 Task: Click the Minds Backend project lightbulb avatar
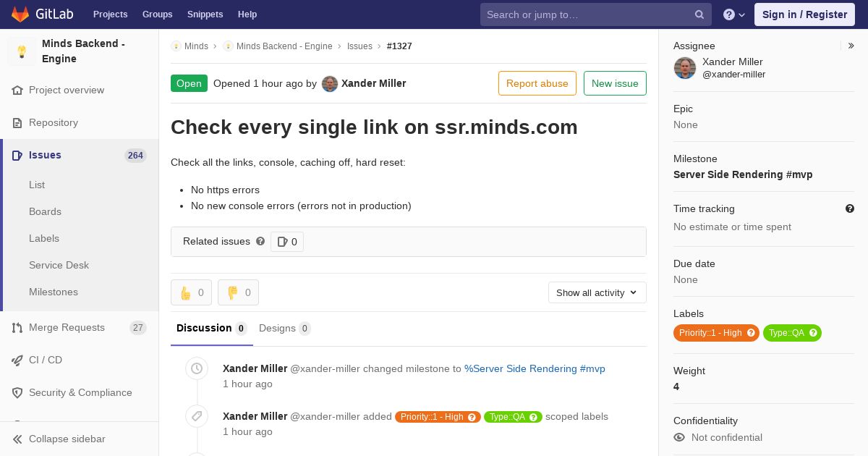pyautogui.click(x=22, y=51)
